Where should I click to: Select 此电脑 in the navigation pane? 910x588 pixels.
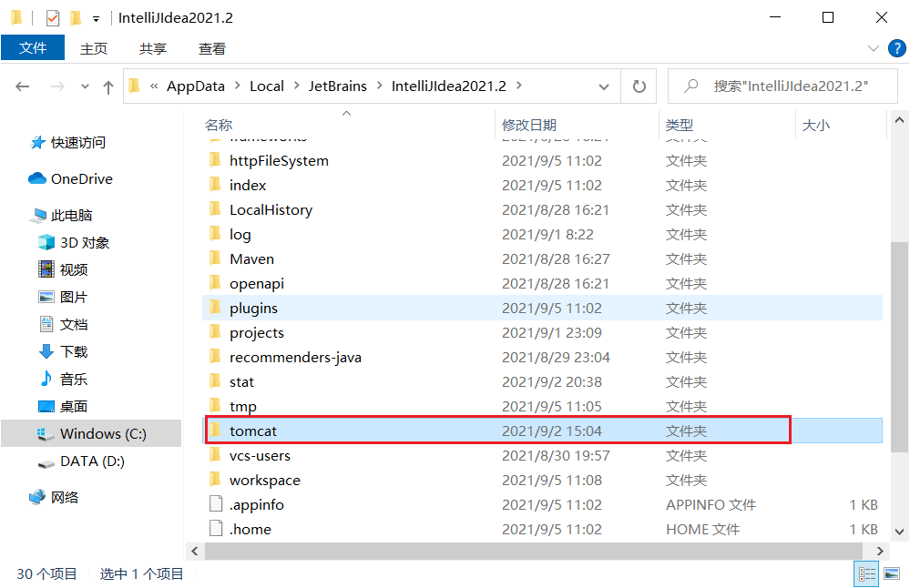62,215
